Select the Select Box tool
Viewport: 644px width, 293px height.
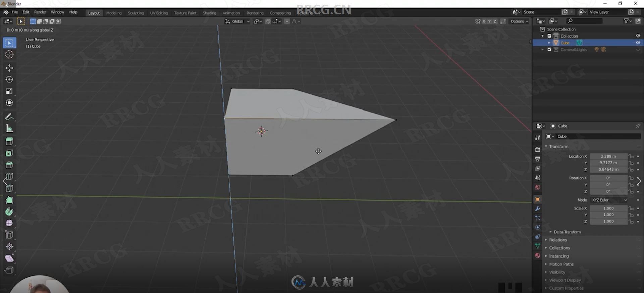(9, 43)
